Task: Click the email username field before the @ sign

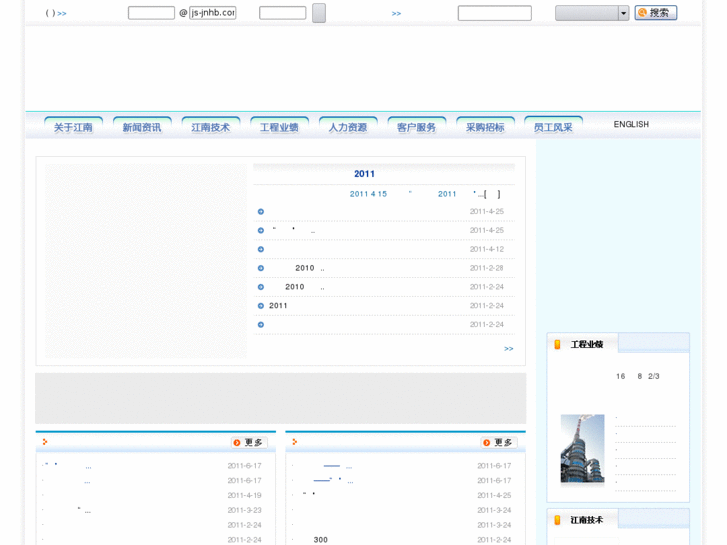Action: 151,13
